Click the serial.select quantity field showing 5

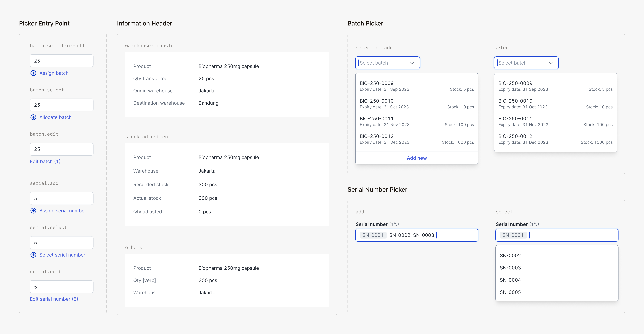[x=62, y=243]
